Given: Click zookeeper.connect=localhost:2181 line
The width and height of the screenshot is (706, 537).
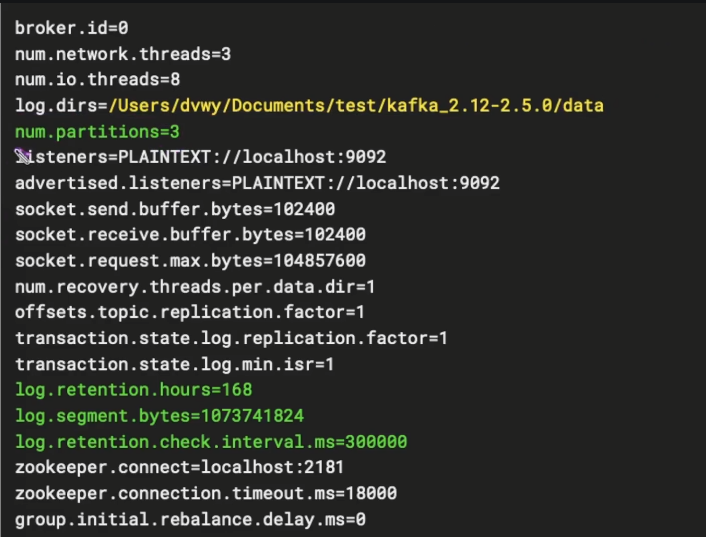Looking at the screenshot, I should click(x=180, y=467).
